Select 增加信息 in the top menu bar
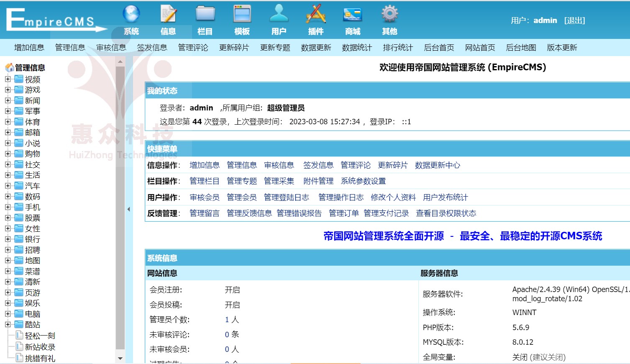The width and height of the screenshot is (630, 364). [29, 48]
